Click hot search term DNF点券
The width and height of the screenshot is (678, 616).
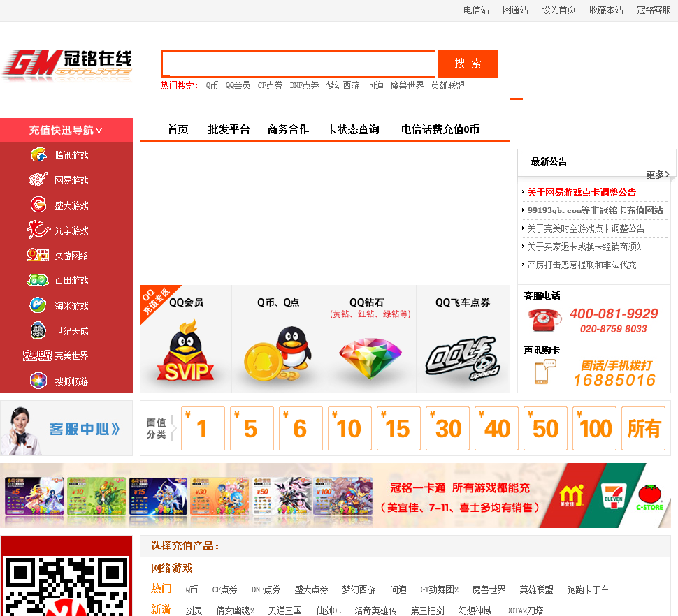tap(305, 85)
